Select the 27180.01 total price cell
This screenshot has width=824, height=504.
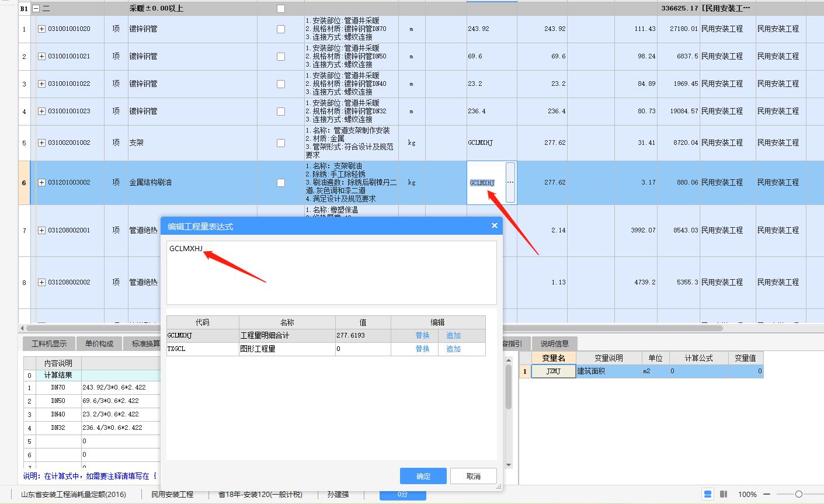coord(679,29)
